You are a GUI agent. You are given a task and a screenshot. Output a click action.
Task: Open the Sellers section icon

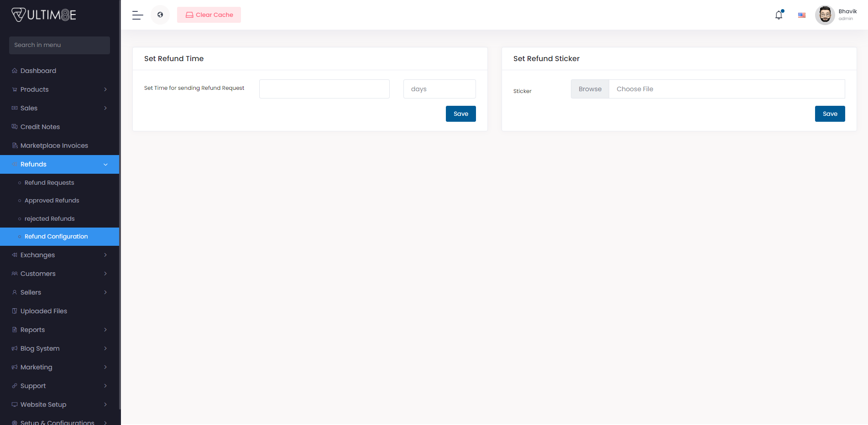click(15, 292)
